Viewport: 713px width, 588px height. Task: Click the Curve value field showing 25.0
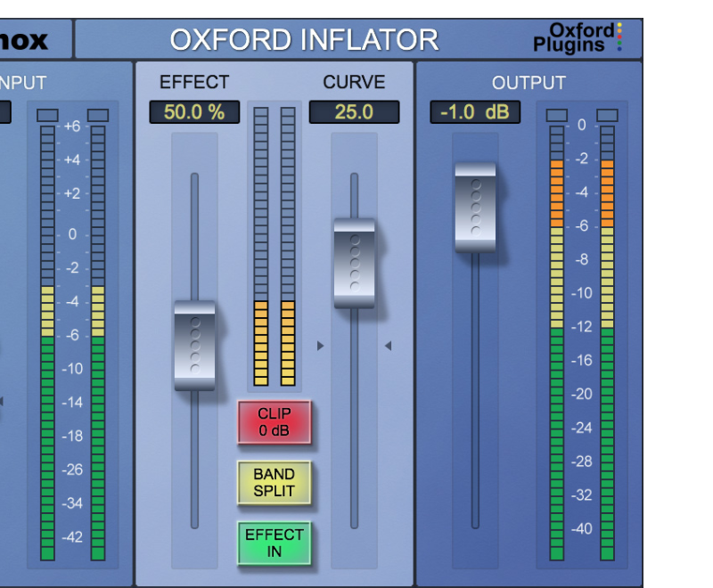[x=354, y=112]
